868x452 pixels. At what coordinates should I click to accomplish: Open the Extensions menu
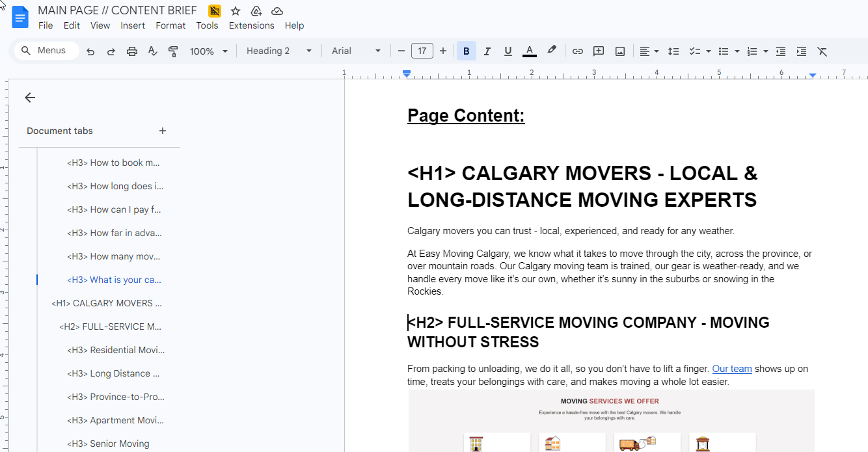click(x=251, y=25)
